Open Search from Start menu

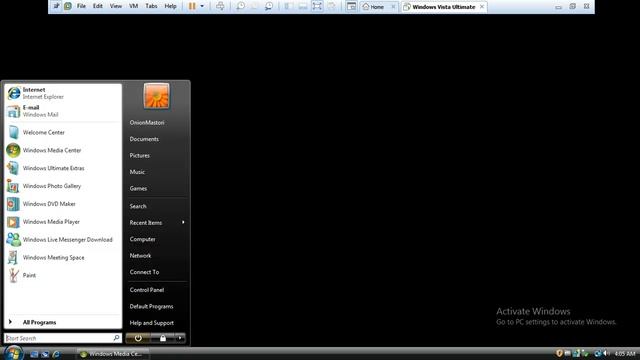(x=138, y=206)
